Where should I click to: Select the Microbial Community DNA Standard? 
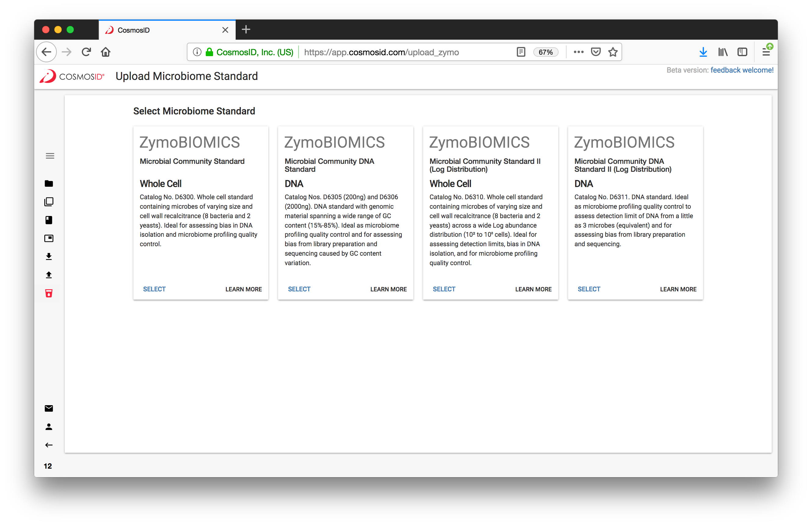299,289
